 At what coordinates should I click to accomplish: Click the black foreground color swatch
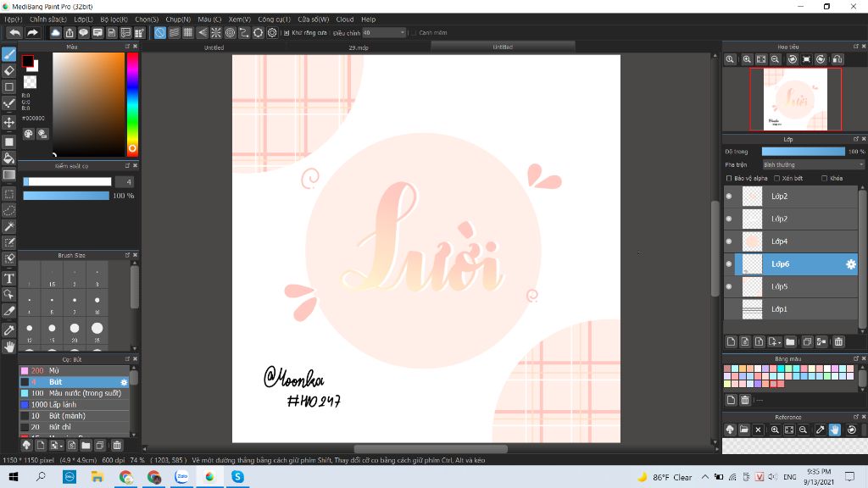[27, 61]
